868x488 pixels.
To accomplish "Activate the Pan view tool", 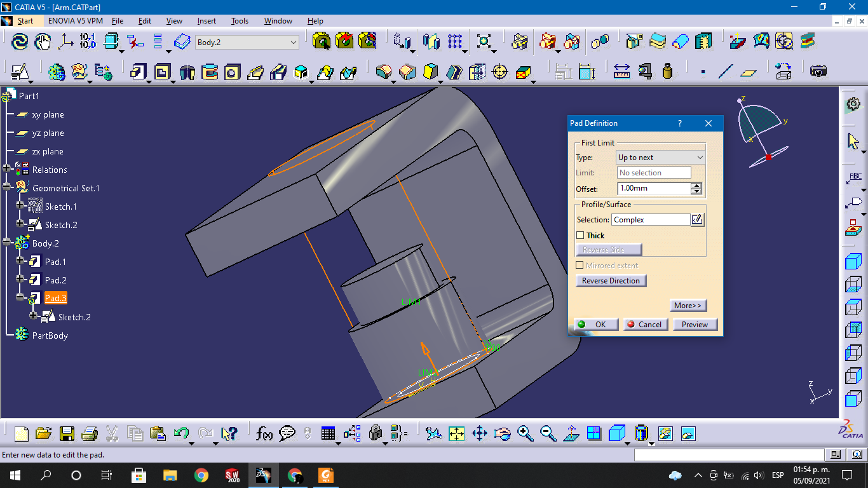I will (479, 433).
